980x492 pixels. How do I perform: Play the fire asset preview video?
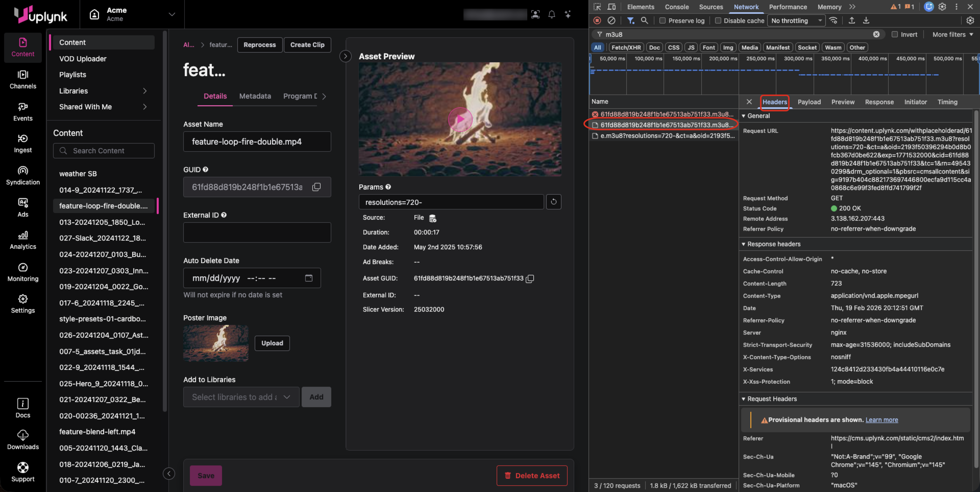[460, 119]
